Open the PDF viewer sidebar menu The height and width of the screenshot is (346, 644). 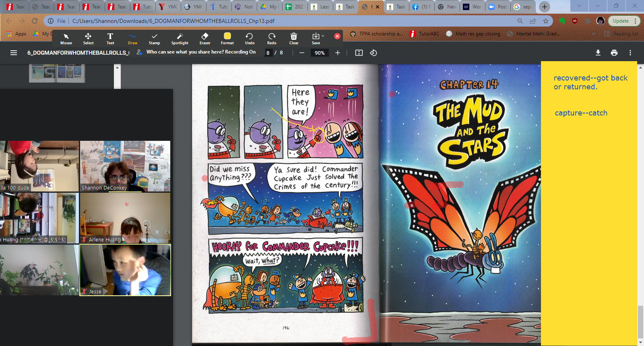point(14,53)
